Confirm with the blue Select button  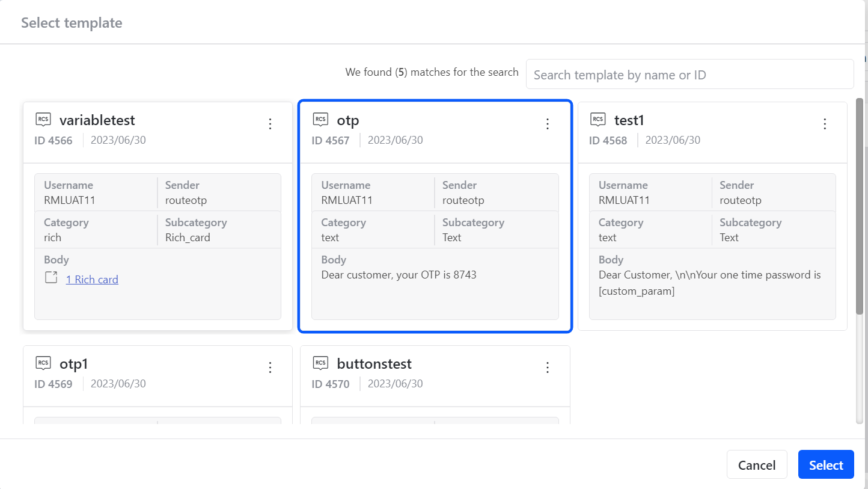[826, 464]
